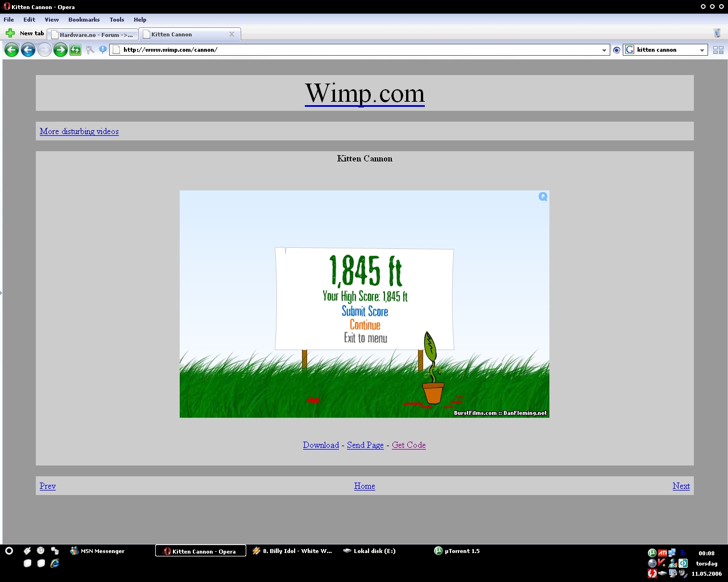The height and width of the screenshot is (582, 728).
Task: Click the reload page icon
Action: (75, 50)
